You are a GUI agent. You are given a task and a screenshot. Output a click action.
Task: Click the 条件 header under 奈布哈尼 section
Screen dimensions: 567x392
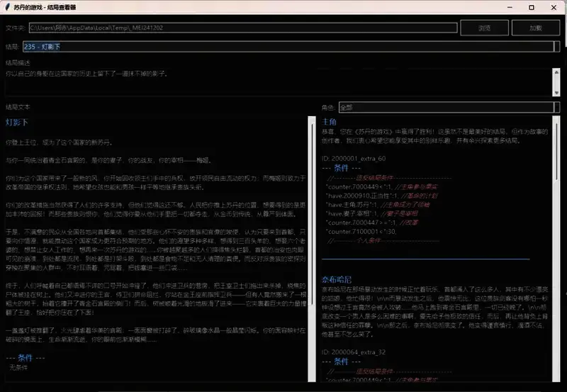click(x=341, y=362)
